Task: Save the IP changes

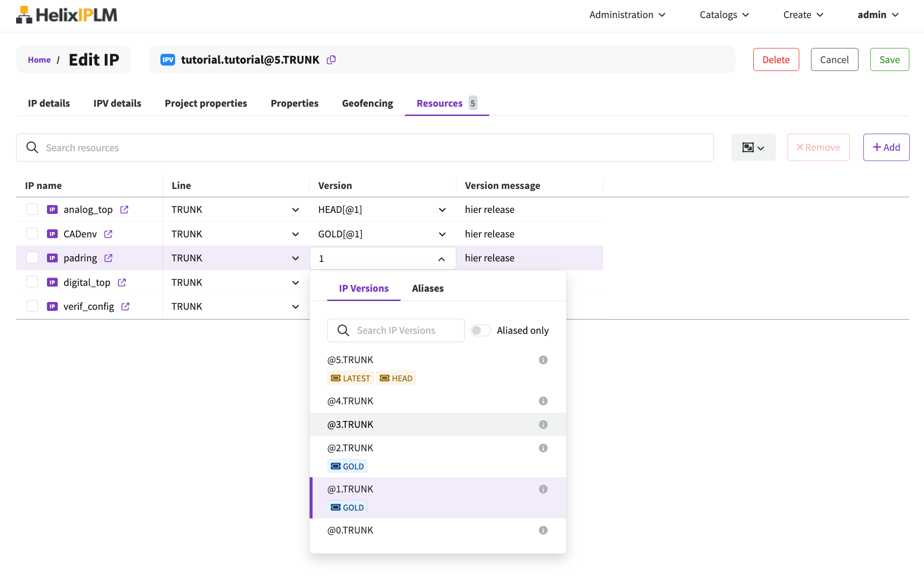Action: 889,60
